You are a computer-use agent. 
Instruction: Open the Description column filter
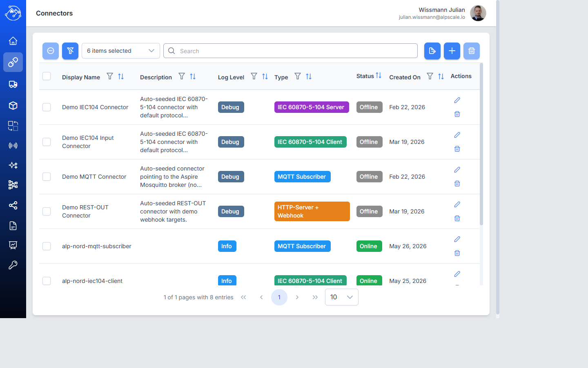pyautogui.click(x=182, y=76)
